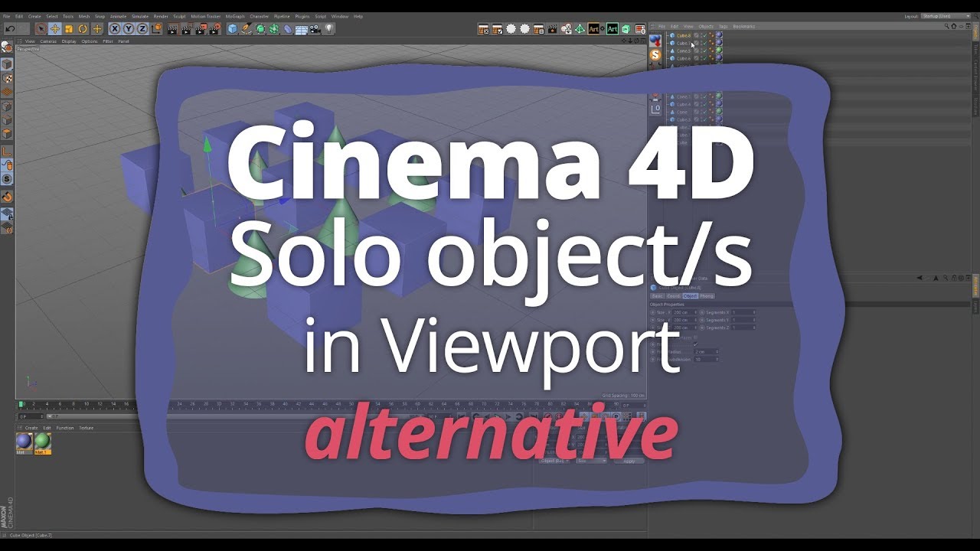Click the Enable Axis L icon
This screenshot has width=980, height=551.
tap(7, 152)
